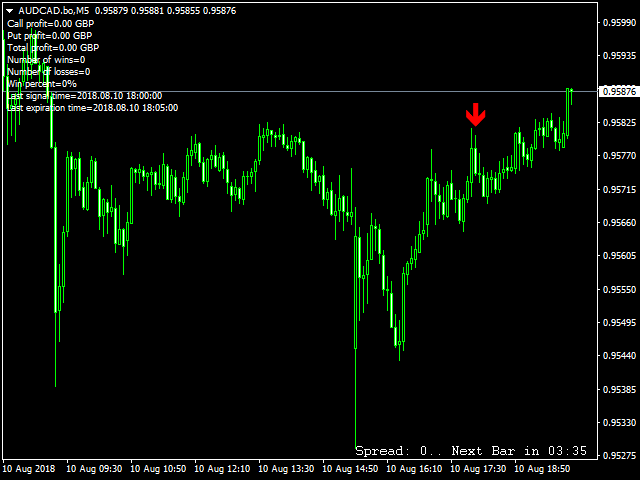This screenshot has width=640, height=480.
Task: Click the '10 Aug 12:10' time axis label
Action: click(x=222, y=469)
